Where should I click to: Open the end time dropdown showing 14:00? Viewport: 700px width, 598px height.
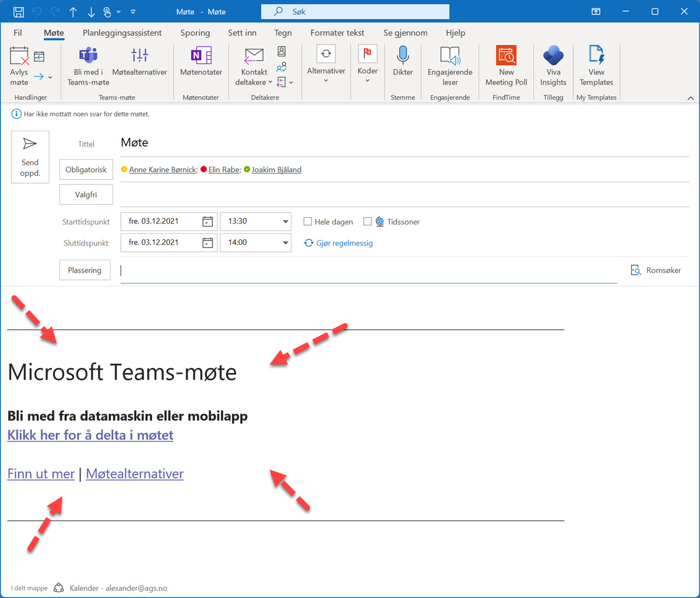(x=284, y=242)
